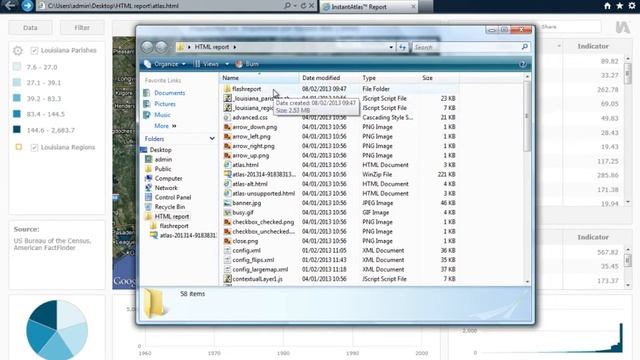Click the browser home icon
This screenshot has width=640, height=360.
click(607, 6)
